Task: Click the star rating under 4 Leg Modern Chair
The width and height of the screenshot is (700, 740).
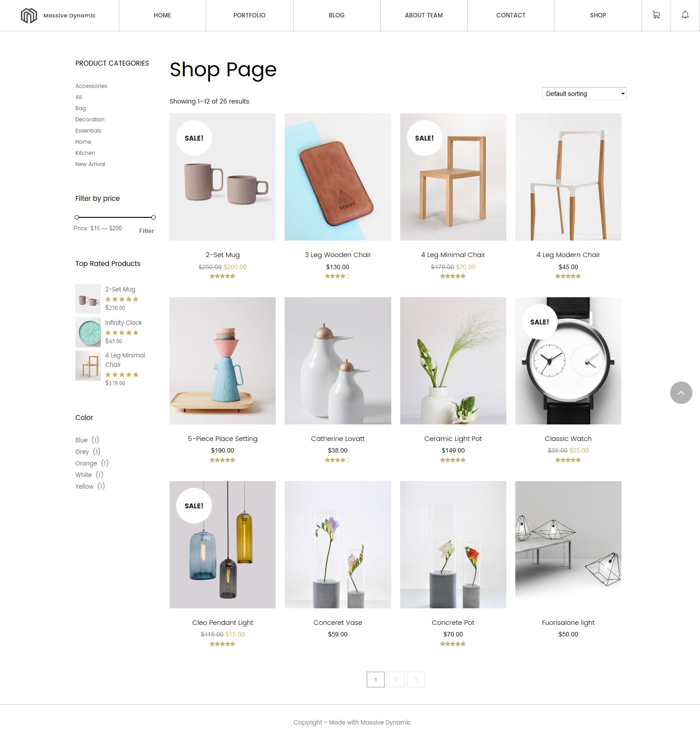Action: [568, 276]
